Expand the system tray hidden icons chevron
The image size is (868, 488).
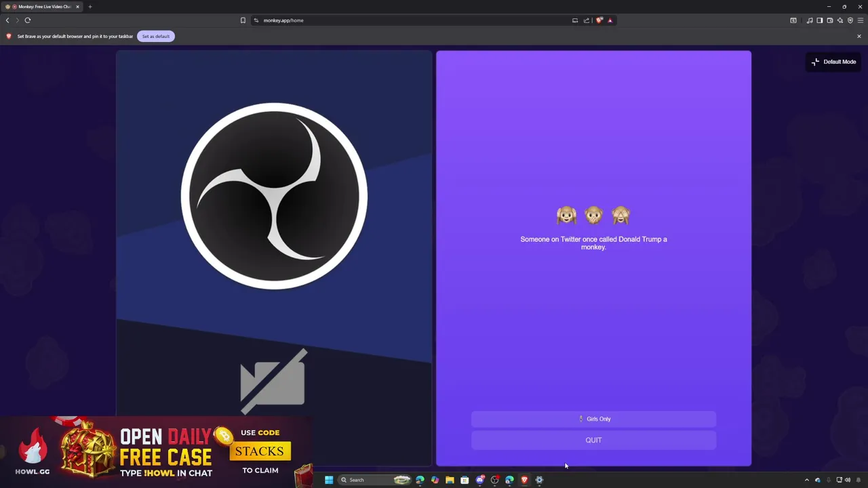coord(806,480)
